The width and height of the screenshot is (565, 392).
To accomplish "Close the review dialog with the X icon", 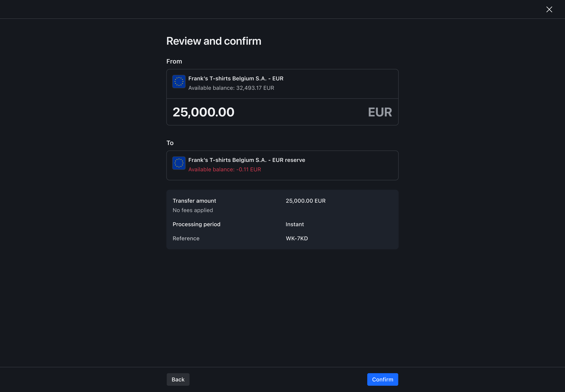I will tap(549, 9).
